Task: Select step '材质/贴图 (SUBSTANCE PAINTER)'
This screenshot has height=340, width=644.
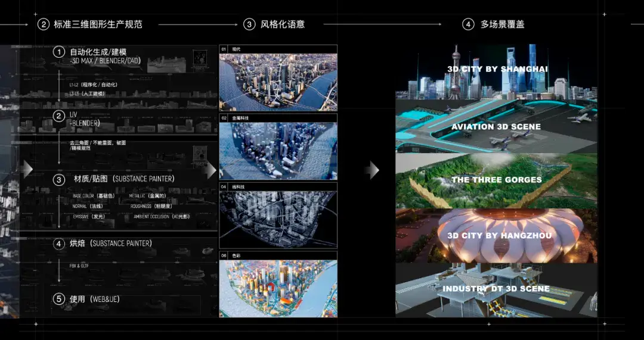Action: click(x=124, y=179)
